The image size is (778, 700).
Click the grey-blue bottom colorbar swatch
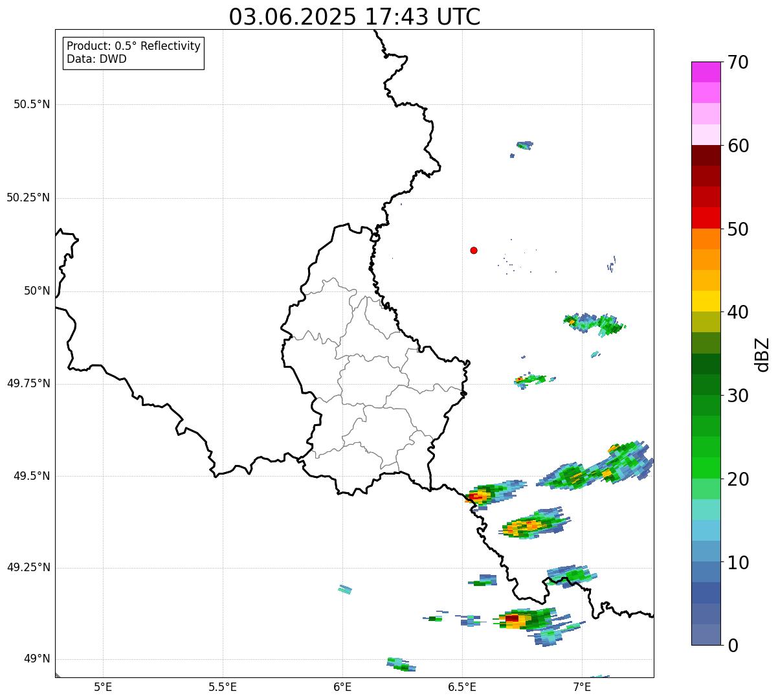706,635
